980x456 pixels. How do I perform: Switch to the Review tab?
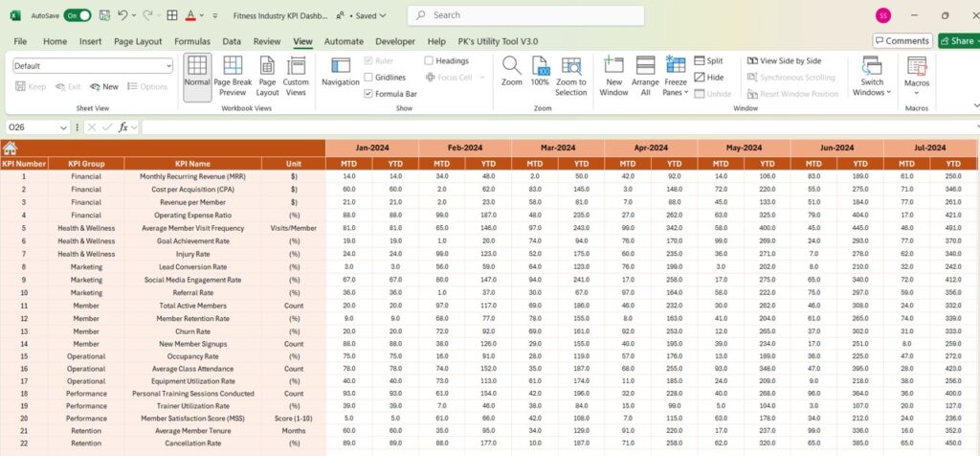(267, 41)
